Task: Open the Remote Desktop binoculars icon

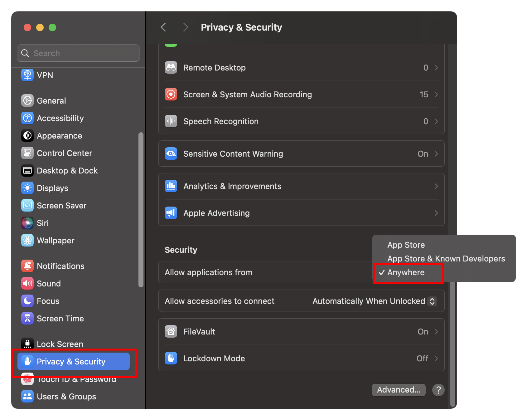Action: (x=171, y=67)
